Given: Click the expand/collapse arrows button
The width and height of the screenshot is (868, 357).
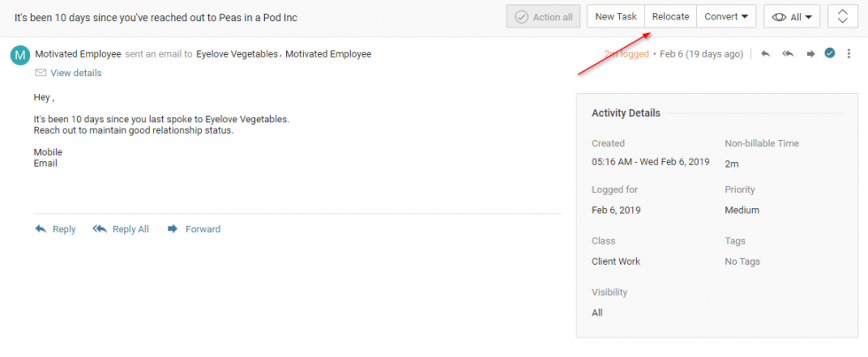Looking at the screenshot, I should (842, 17).
